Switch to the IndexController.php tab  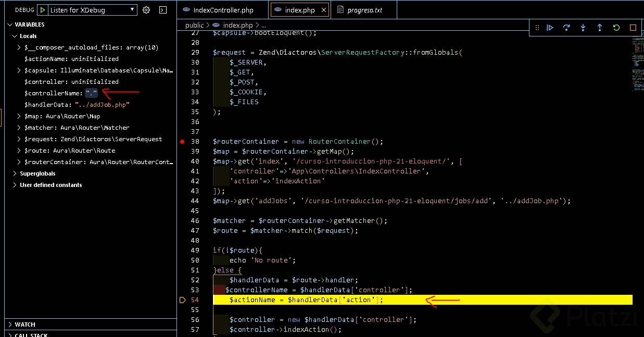pos(223,10)
